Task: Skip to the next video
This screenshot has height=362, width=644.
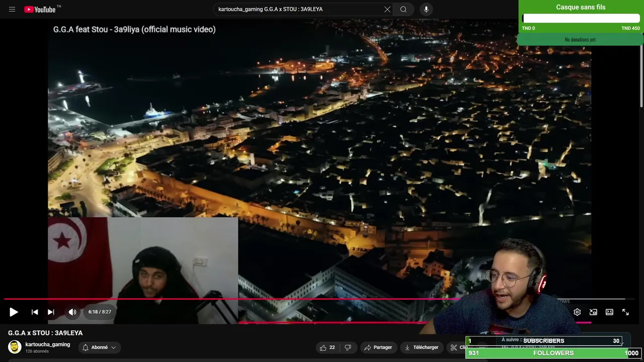Action: 51,312
